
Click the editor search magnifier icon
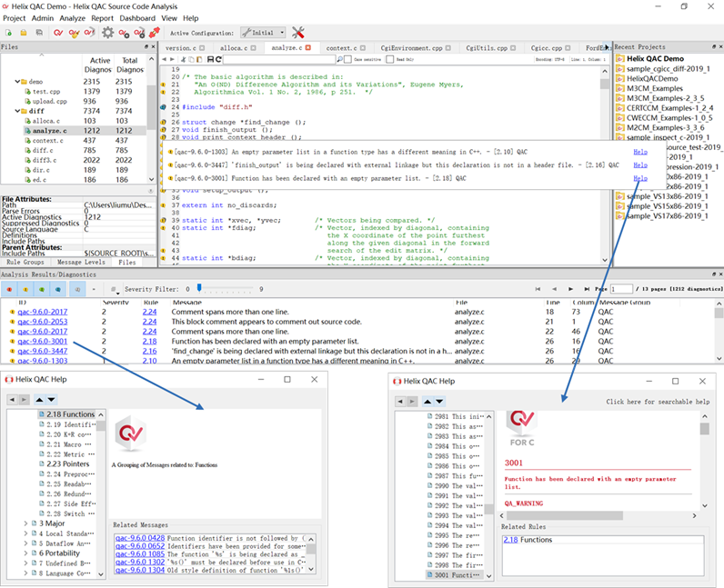[340, 59]
